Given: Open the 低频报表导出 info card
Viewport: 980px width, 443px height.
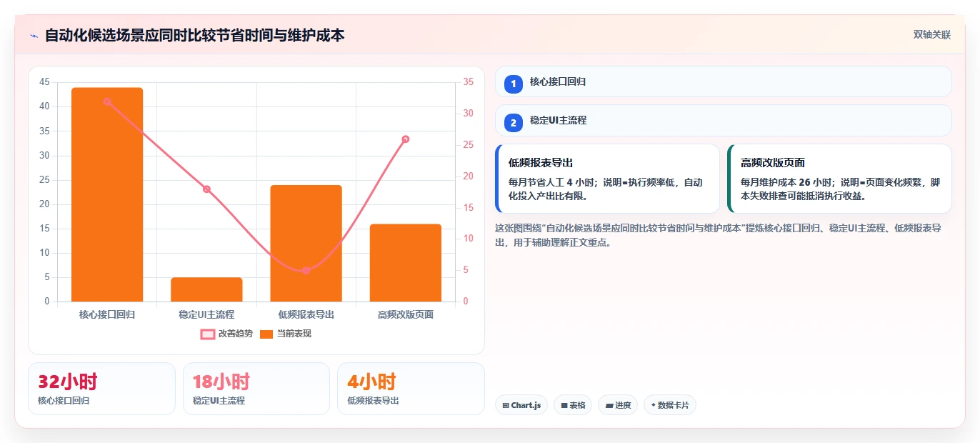Looking at the screenshot, I should click(x=607, y=179).
